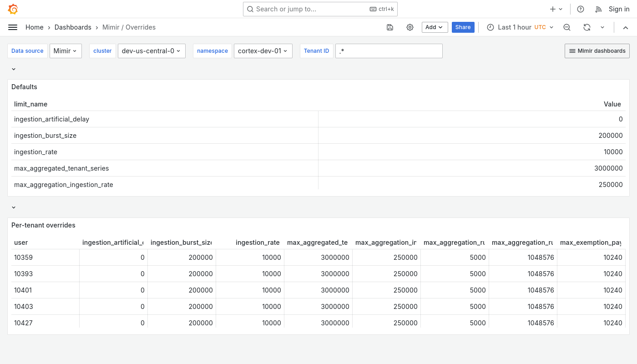Navigate to Dashboards in the breadcrumb
This screenshot has width=637, height=364.
click(73, 27)
